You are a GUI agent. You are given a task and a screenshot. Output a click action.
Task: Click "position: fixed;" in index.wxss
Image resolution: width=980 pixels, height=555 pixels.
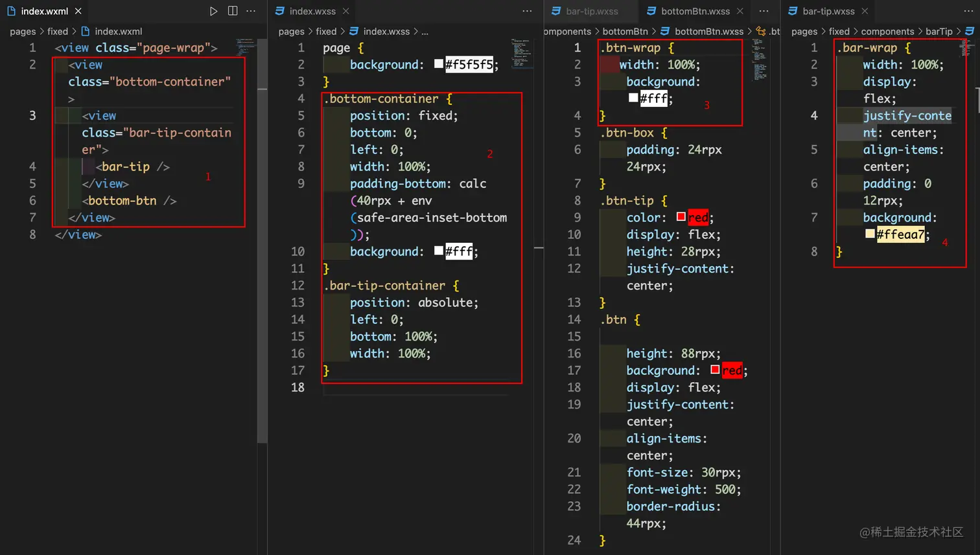coord(404,116)
